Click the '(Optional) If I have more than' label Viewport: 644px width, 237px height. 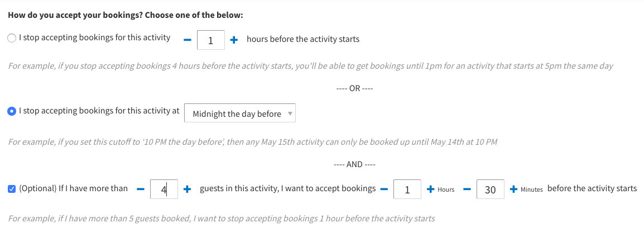pos(73,188)
